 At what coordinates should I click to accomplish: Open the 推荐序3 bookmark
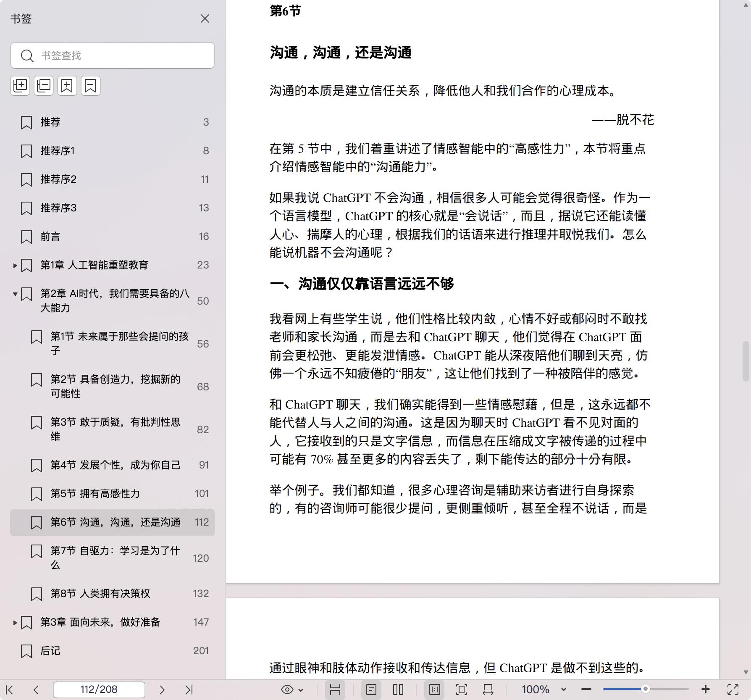pyautogui.click(x=113, y=208)
